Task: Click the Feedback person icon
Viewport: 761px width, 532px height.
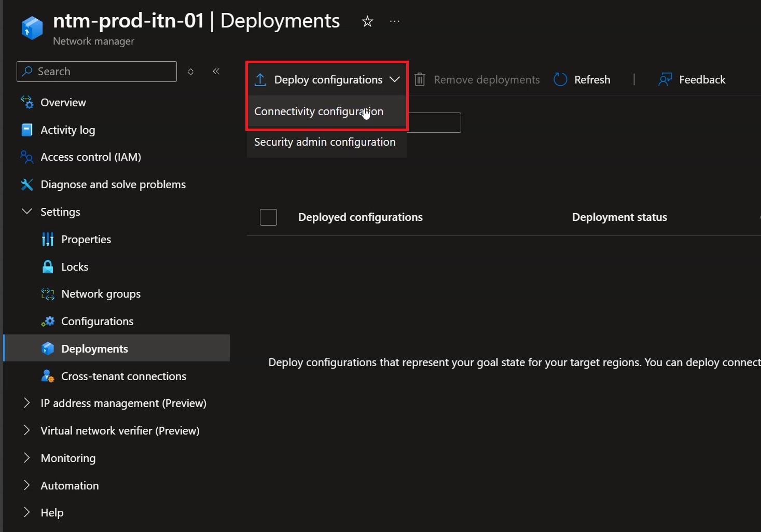Action: [665, 79]
